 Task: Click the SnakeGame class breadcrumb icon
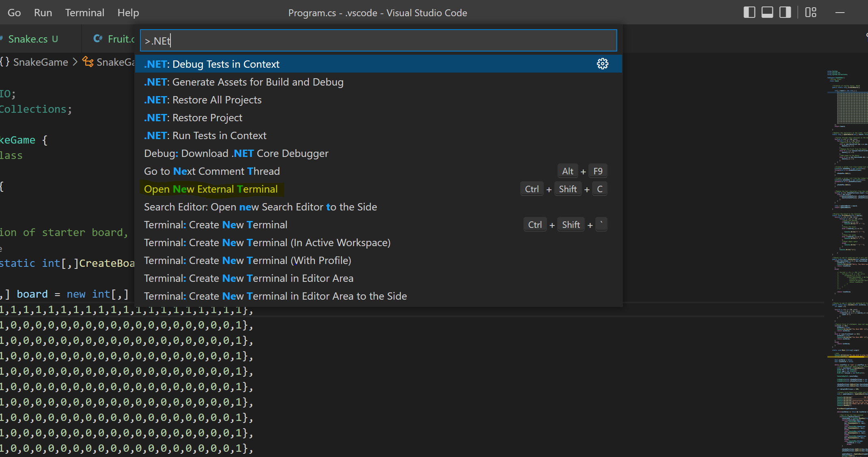tap(88, 62)
